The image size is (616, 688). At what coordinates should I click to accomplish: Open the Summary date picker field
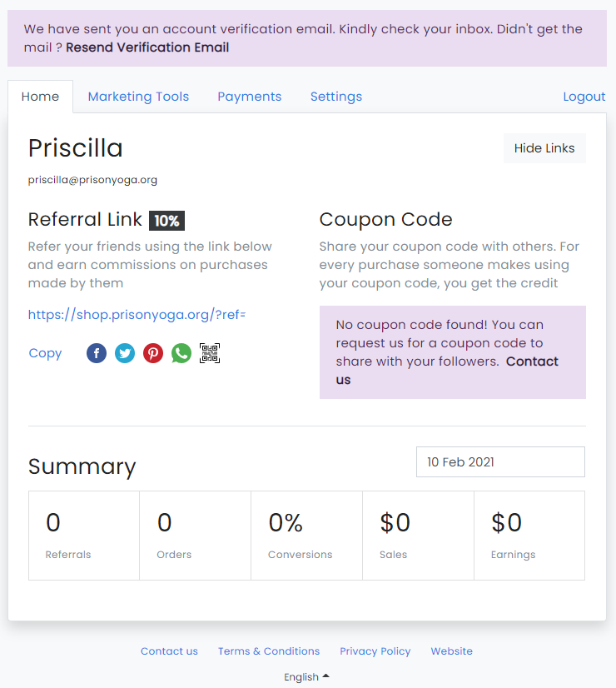pyautogui.click(x=500, y=462)
